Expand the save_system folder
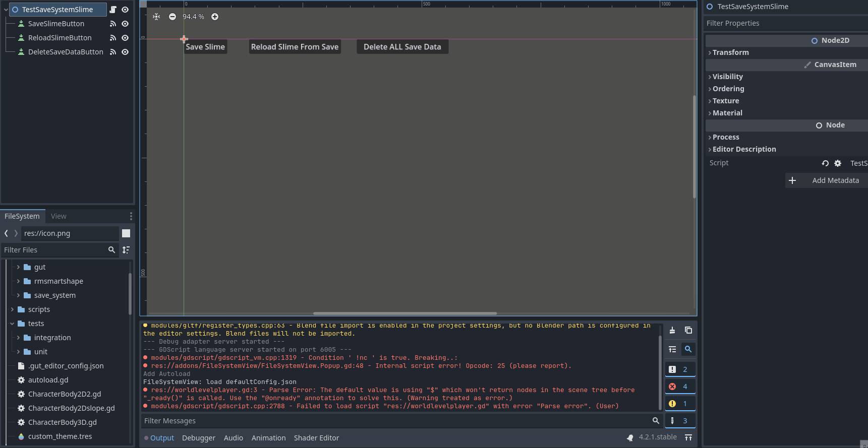868x448 pixels. pyautogui.click(x=18, y=295)
